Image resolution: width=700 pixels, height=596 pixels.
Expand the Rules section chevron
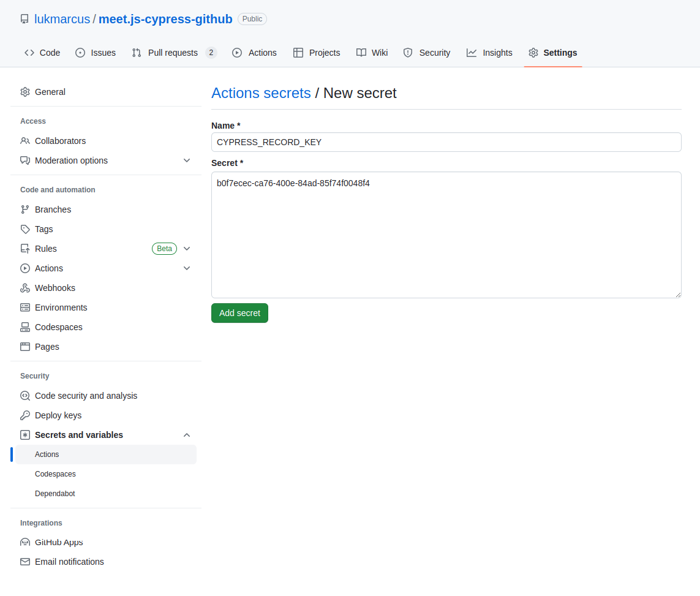coord(187,249)
